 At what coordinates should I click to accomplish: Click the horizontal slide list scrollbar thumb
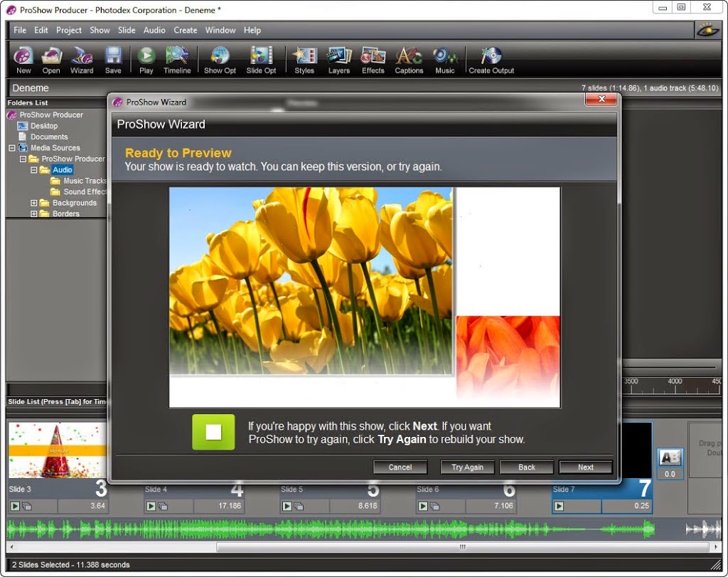(462, 547)
